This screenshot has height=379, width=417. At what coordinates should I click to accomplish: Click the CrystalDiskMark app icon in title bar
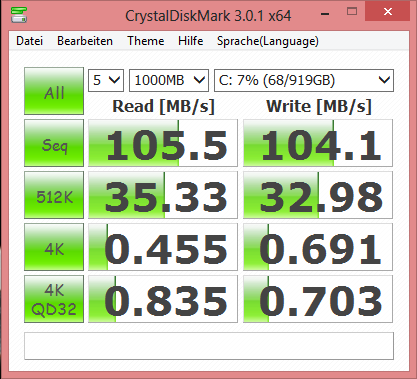(19, 15)
